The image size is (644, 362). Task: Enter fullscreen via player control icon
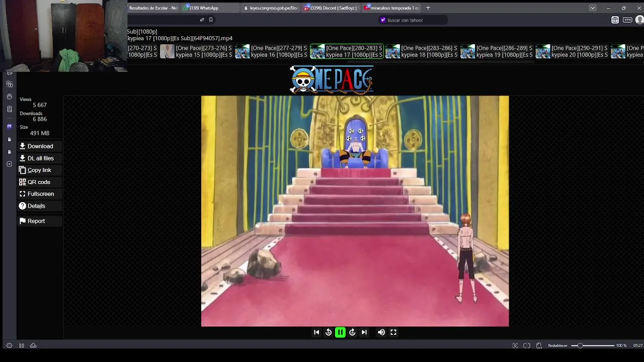(393, 332)
